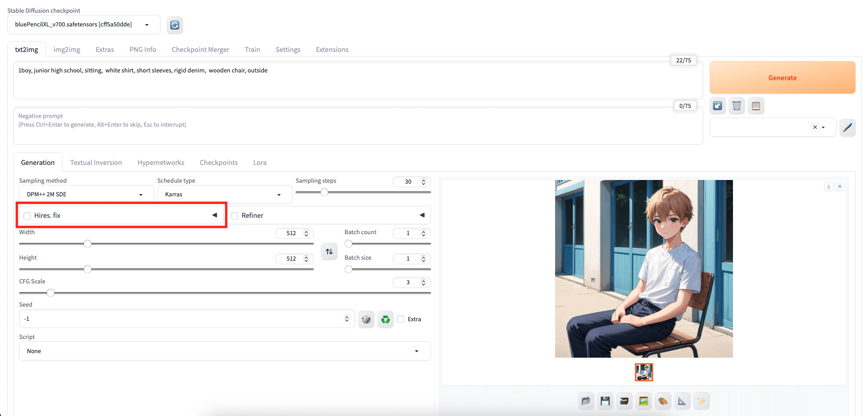This screenshot has width=868, height=416.
Task: Enable the Refiner checkbox
Action: click(x=235, y=216)
